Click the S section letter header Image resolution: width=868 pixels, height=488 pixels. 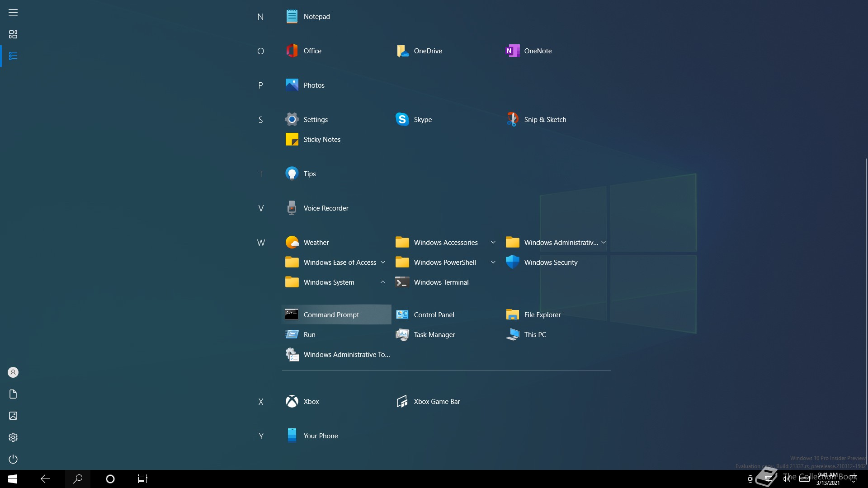260,120
